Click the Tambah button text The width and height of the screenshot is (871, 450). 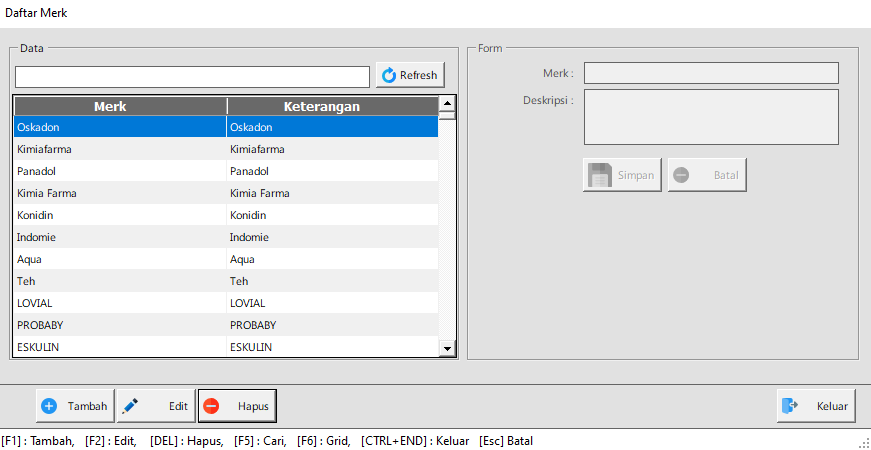click(87, 406)
